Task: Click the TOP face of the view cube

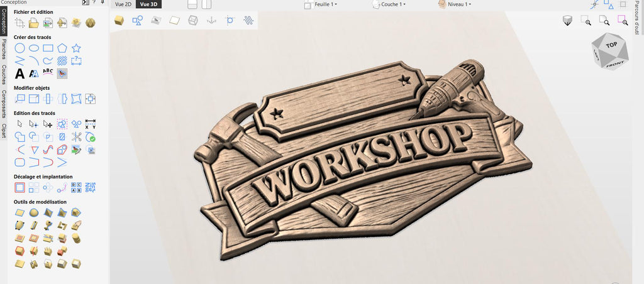Action: pos(611,45)
